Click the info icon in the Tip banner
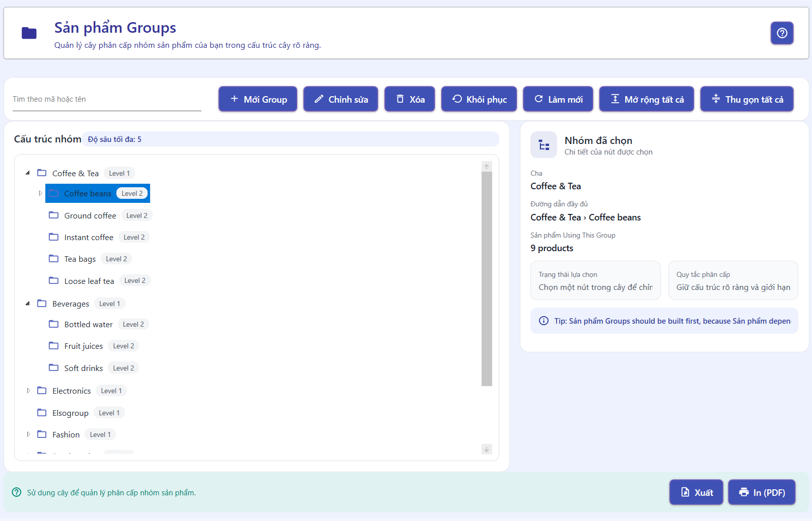The width and height of the screenshot is (812, 521). point(544,321)
